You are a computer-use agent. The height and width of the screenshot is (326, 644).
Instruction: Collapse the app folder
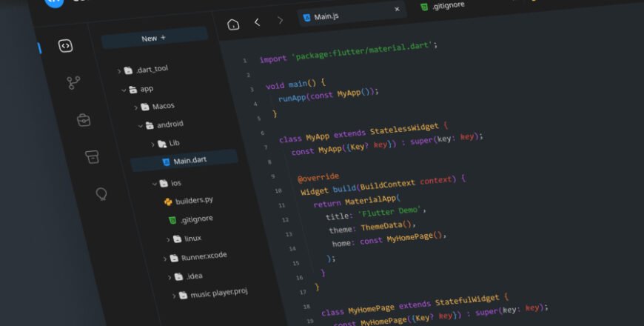click(x=124, y=90)
